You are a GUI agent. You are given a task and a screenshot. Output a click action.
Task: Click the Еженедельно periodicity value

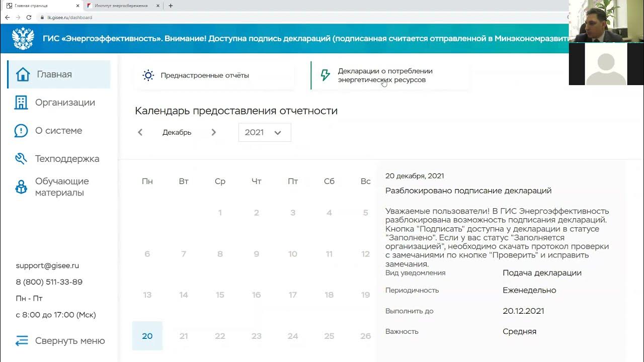pos(529,290)
